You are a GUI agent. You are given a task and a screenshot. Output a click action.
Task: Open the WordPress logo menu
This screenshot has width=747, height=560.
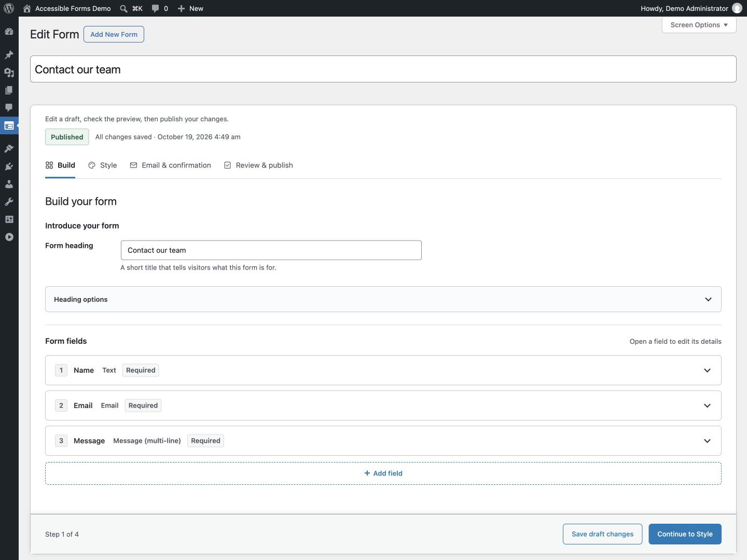pyautogui.click(x=9, y=8)
